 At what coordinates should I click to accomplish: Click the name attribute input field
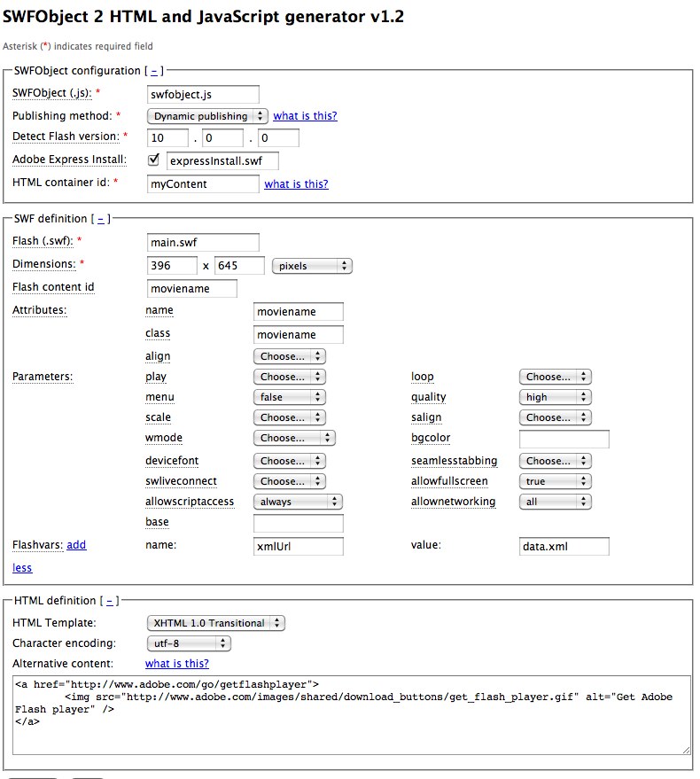click(298, 311)
